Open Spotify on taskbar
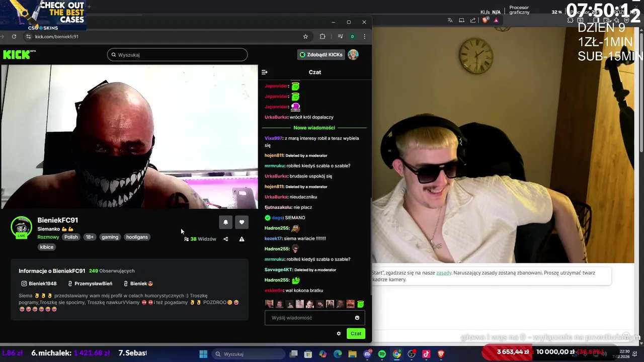Image resolution: width=644 pixels, height=362 pixels. click(x=382, y=354)
